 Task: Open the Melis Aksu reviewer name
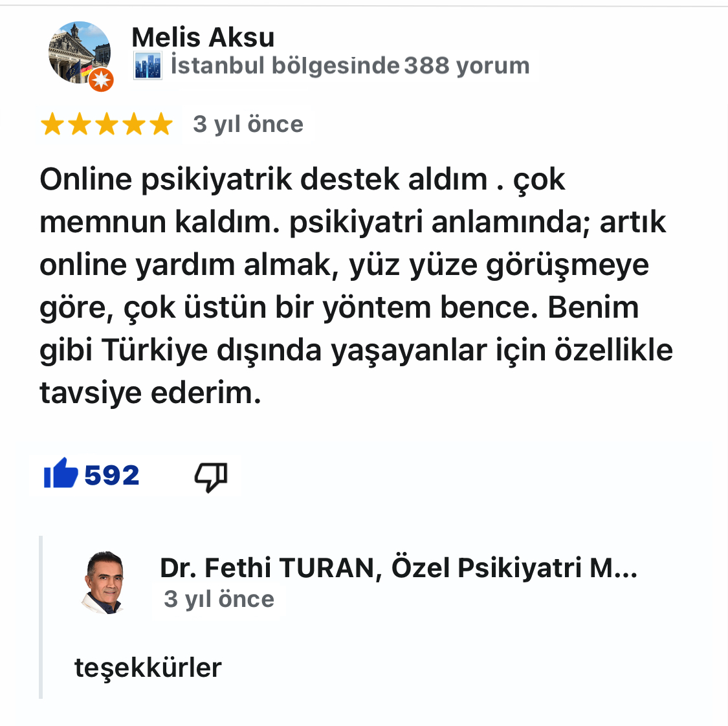pyautogui.click(x=203, y=37)
